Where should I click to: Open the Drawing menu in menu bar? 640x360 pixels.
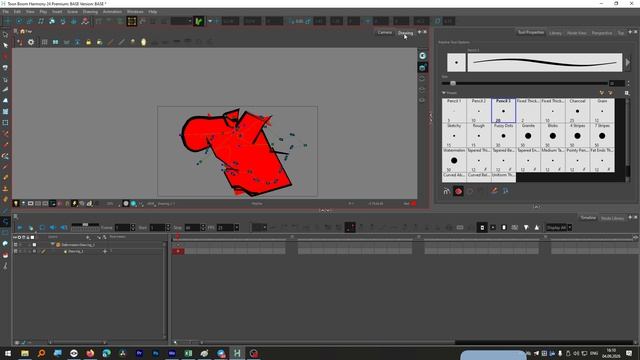click(90, 12)
